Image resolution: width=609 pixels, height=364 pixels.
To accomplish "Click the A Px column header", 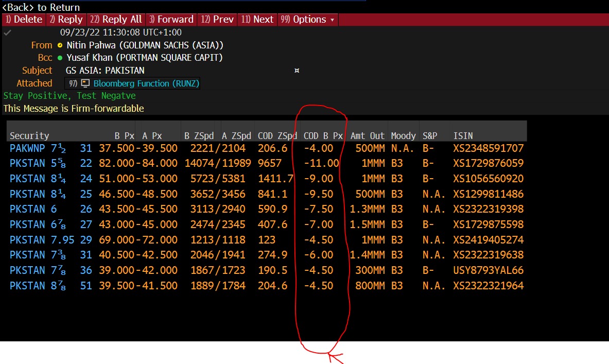I will click(x=152, y=135).
